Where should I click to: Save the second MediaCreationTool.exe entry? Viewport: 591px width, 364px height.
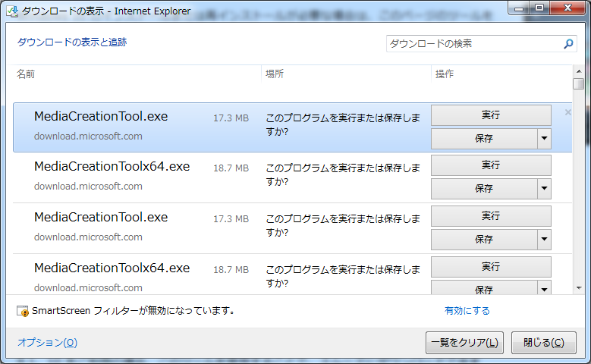point(484,240)
